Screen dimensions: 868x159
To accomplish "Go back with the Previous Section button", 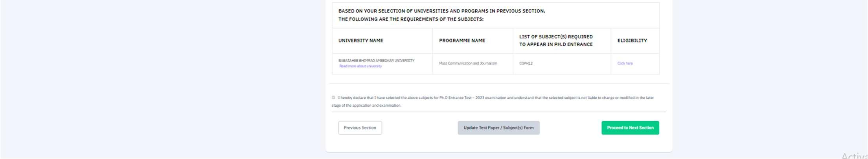I will point(360,128).
